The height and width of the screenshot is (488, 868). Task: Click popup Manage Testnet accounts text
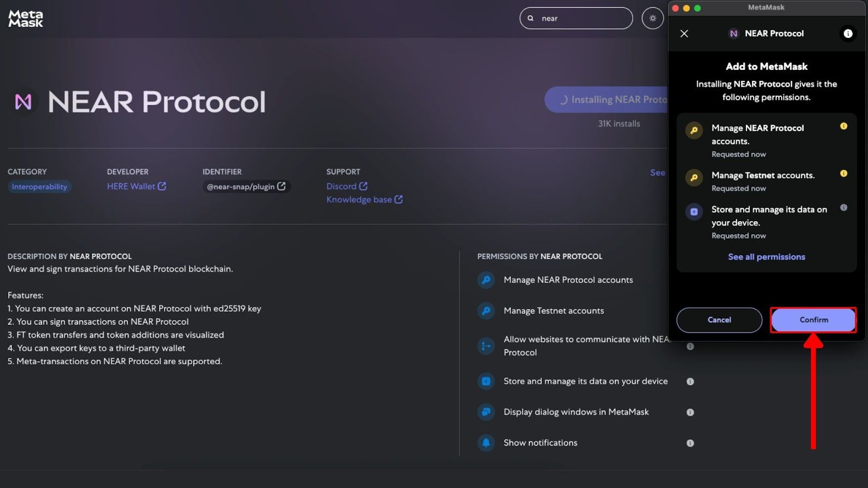tap(763, 175)
